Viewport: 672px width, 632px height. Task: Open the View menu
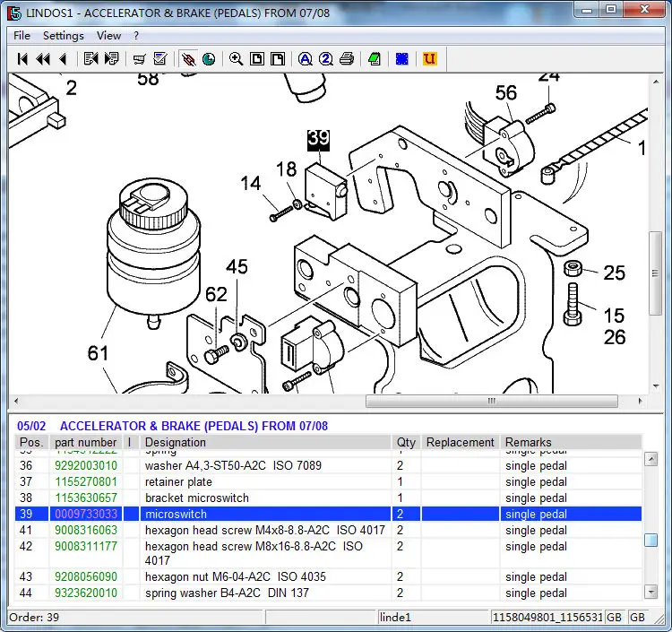pyautogui.click(x=108, y=36)
